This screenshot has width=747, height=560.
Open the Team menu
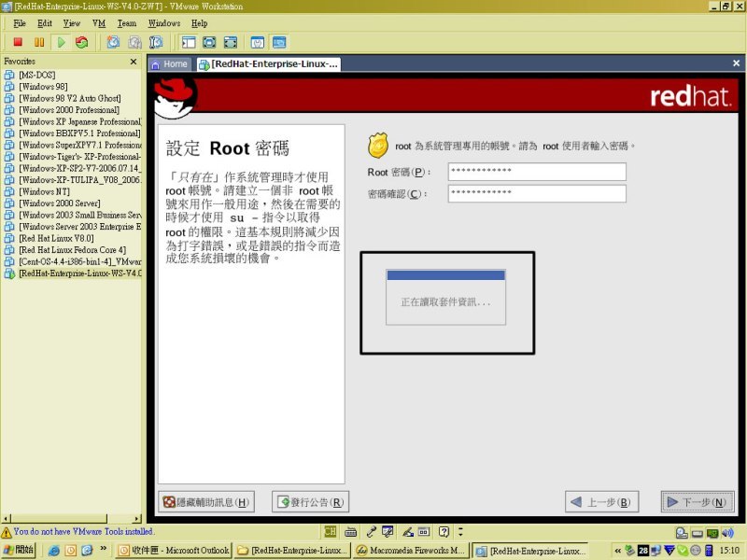click(127, 23)
